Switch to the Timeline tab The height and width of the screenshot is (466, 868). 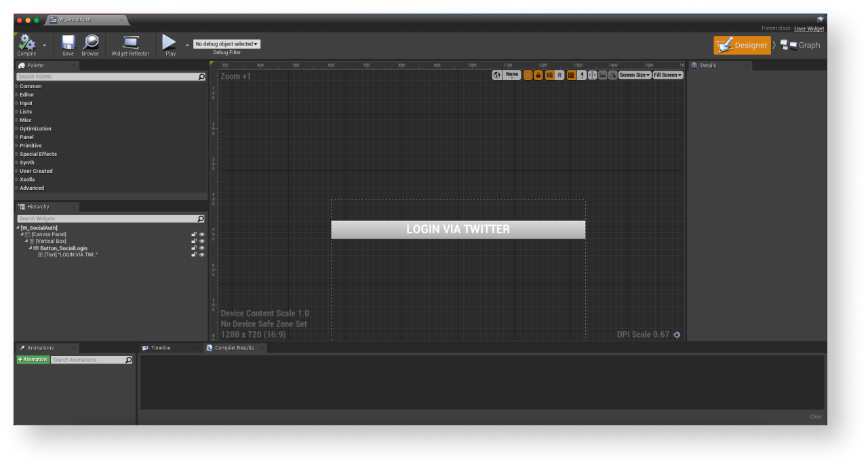click(161, 348)
